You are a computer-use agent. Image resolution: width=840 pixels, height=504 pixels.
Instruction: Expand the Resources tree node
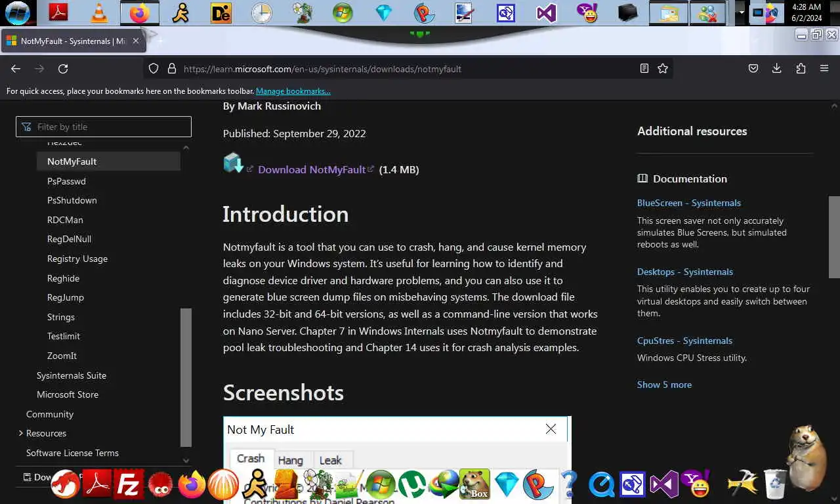tap(20, 433)
